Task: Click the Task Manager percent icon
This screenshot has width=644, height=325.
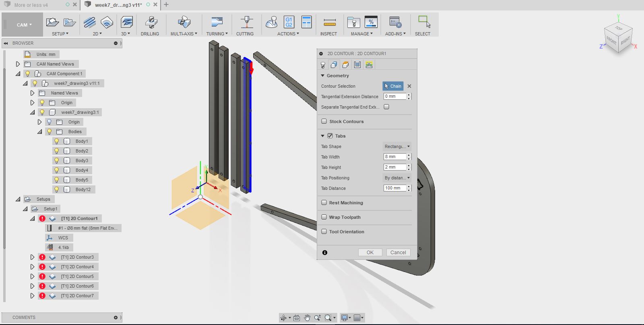Action: [371, 22]
